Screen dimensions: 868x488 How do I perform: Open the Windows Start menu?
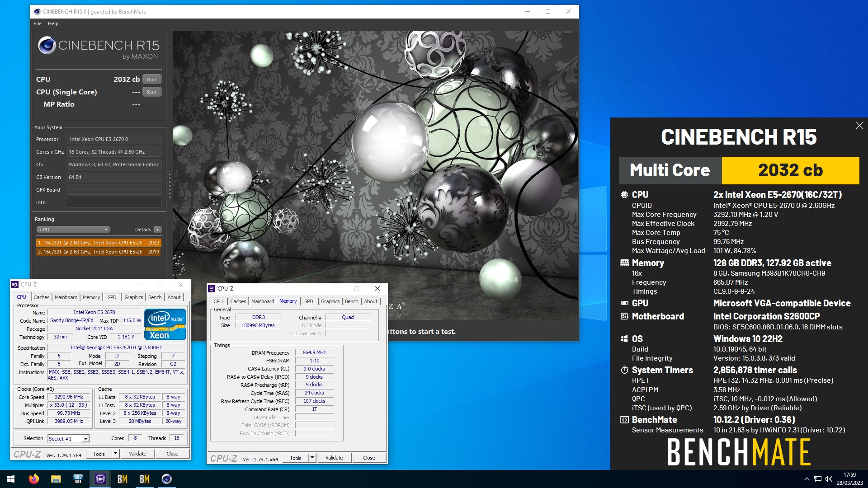[x=11, y=479]
